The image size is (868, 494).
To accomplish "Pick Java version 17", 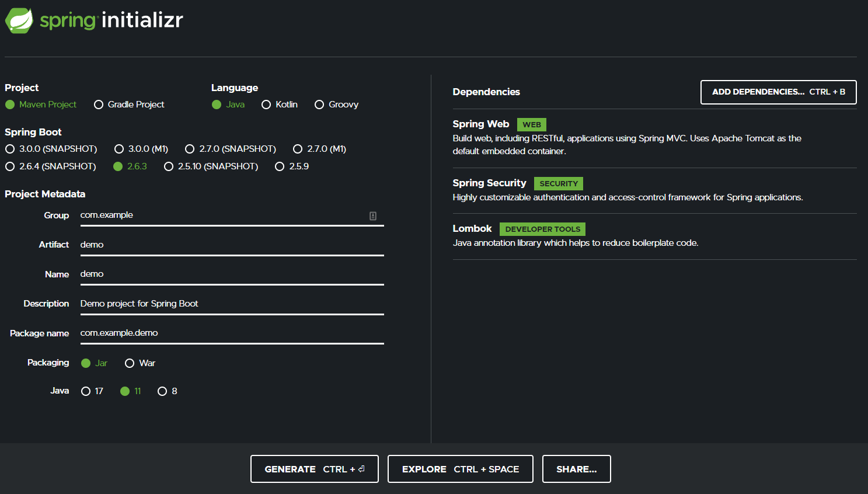I will [92, 391].
